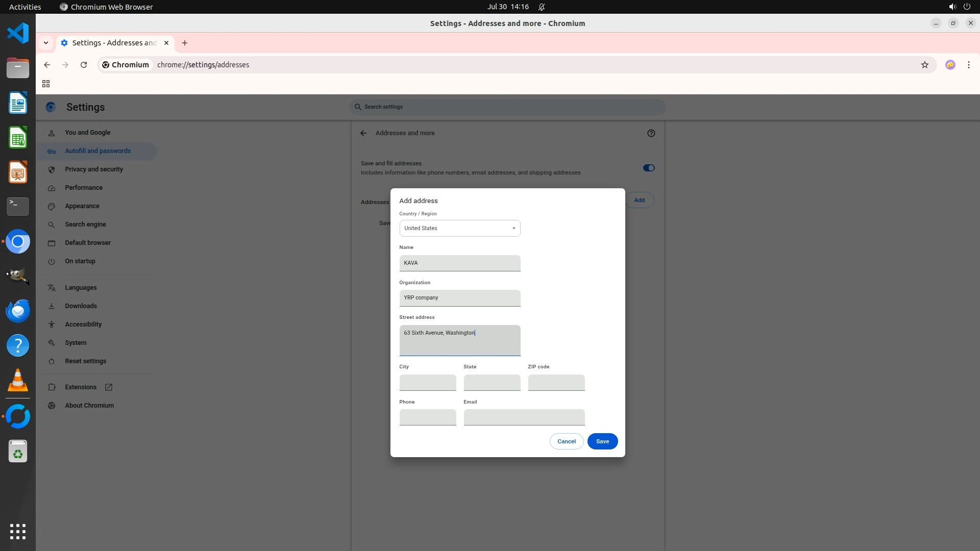Click the help question mark icon
Viewport: 980px width, 551px height.
click(x=651, y=133)
